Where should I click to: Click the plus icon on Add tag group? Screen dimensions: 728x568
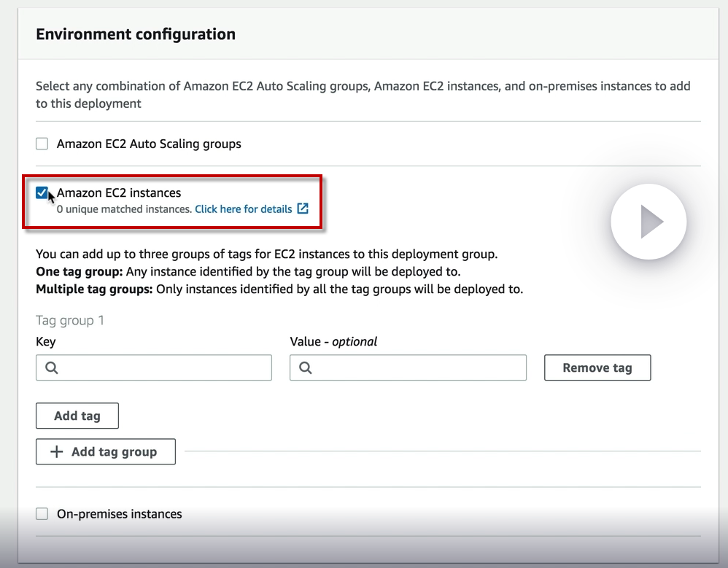56,452
